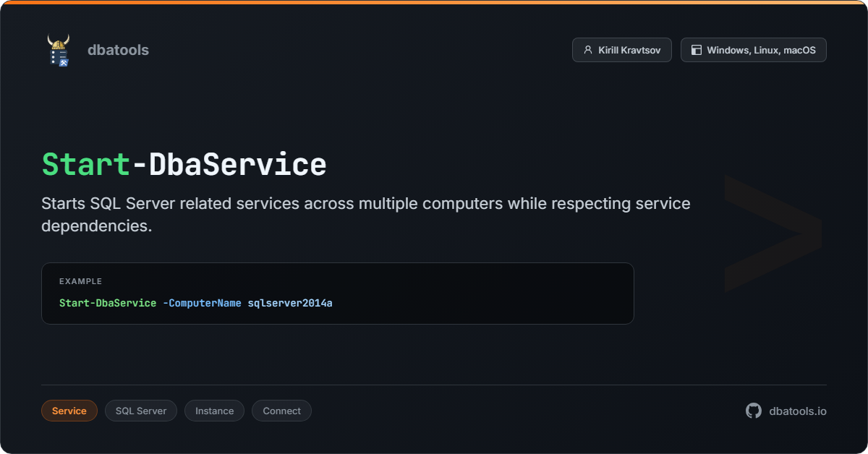
Task: Click the window layout icon in platform badge
Action: pos(696,50)
